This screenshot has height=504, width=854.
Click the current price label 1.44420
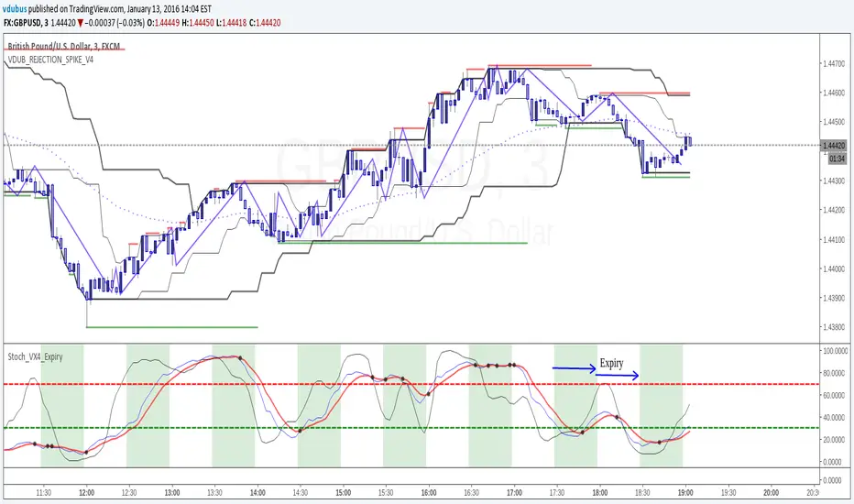(834, 146)
